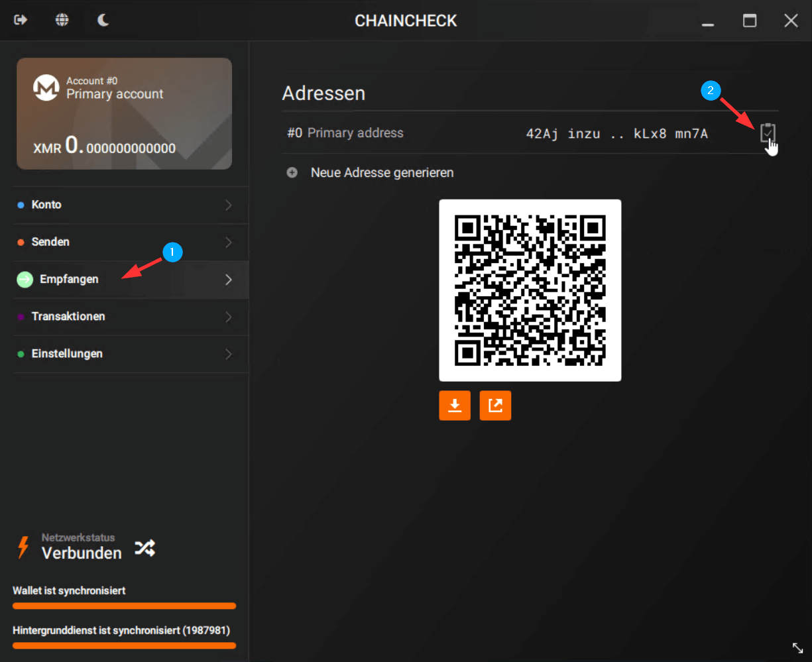Click the XMR balance amount
Screen dimensions: 812x662
(104, 146)
